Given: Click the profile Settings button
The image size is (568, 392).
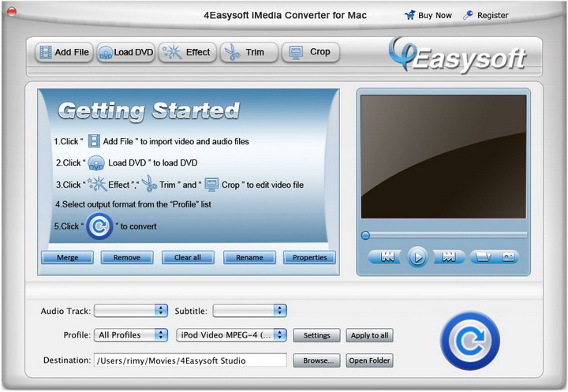Looking at the screenshot, I should pyautogui.click(x=316, y=335).
